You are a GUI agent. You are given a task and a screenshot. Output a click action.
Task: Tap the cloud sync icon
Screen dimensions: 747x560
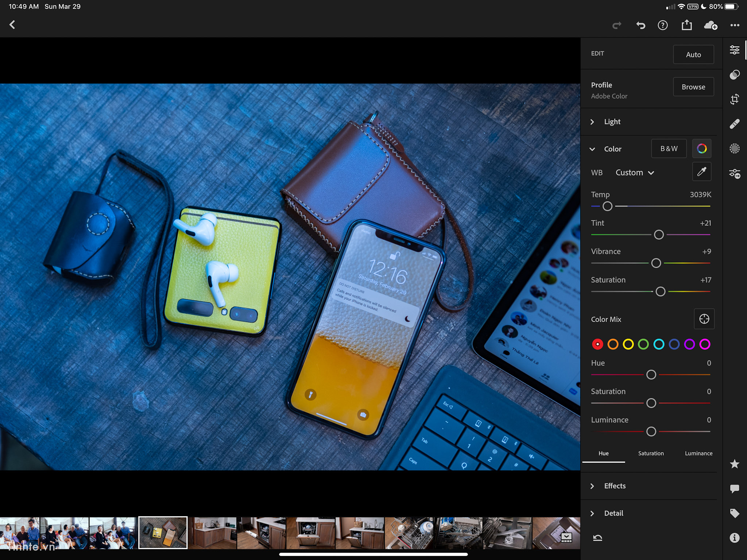tap(711, 25)
